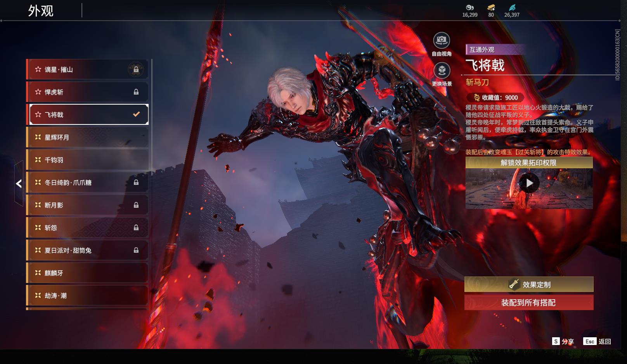Select the 千钧羽 skin
This screenshot has width=627, height=364.
(88, 160)
